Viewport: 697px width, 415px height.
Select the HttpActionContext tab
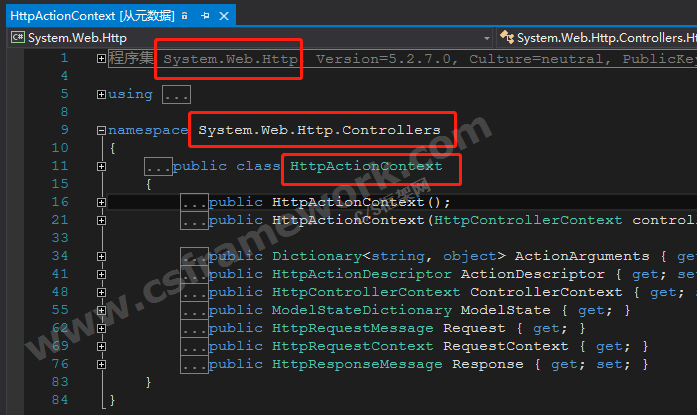(90, 15)
